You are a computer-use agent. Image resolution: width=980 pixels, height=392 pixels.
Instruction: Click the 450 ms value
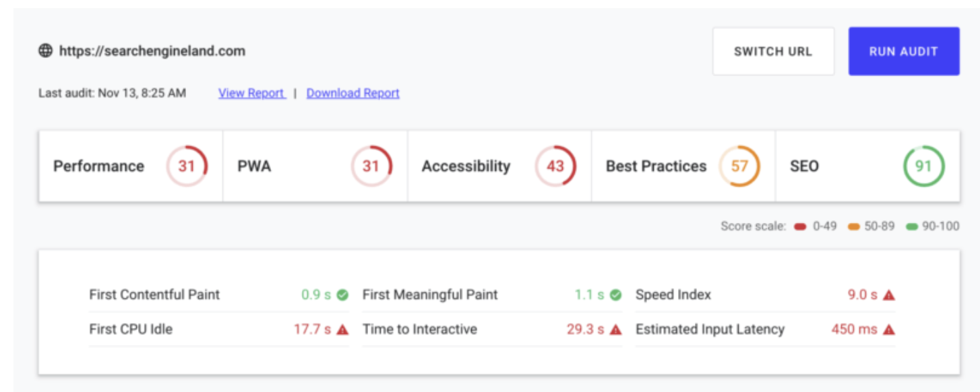click(855, 329)
